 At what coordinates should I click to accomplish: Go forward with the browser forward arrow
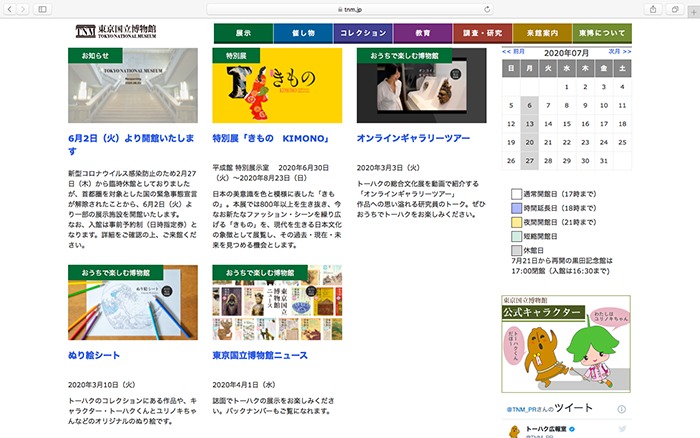coord(23,9)
